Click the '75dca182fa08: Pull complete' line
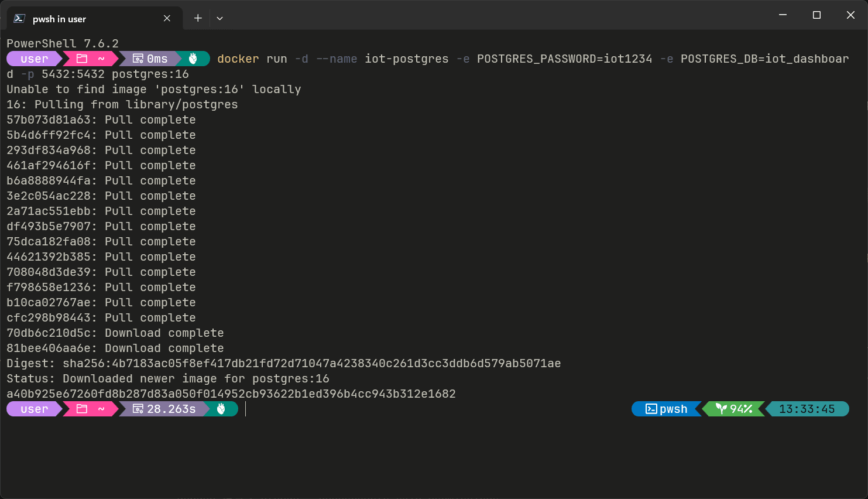The image size is (868, 499). pos(101,241)
